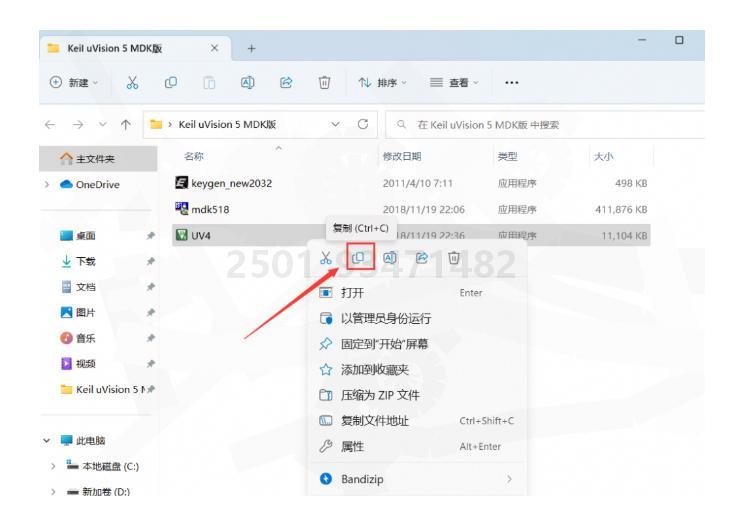The height and width of the screenshot is (527, 744).
Task: Click the Cut scissors icon in the context menu
Action: [326, 258]
